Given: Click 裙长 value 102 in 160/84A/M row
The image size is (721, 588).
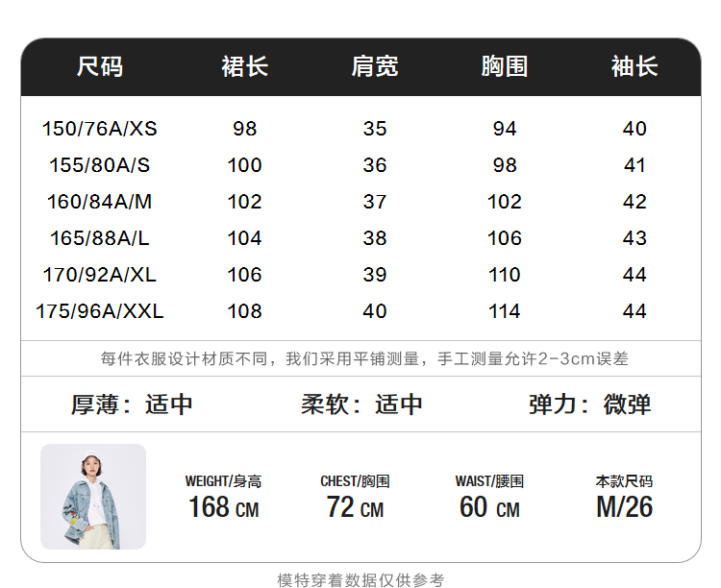Looking at the screenshot, I should (244, 202).
